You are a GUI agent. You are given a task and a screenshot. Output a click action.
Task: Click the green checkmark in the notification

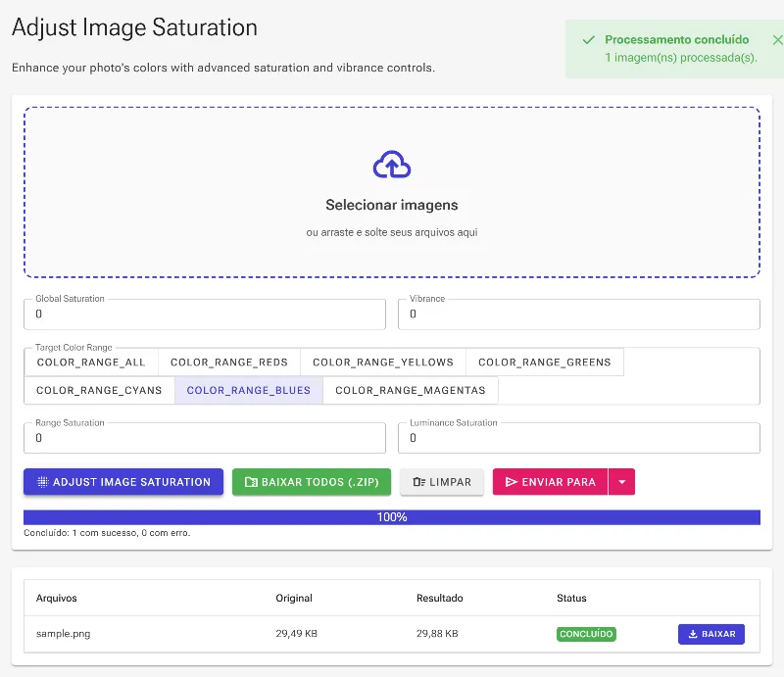pyautogui.click(x=589, y=39)
